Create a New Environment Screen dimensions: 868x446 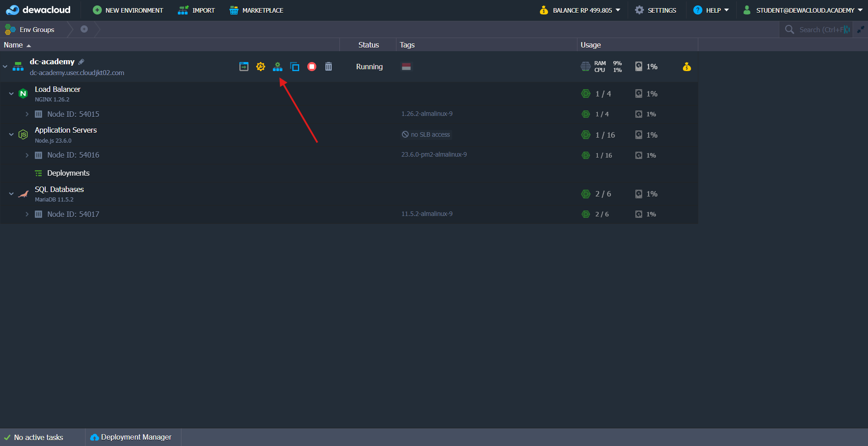128,10
